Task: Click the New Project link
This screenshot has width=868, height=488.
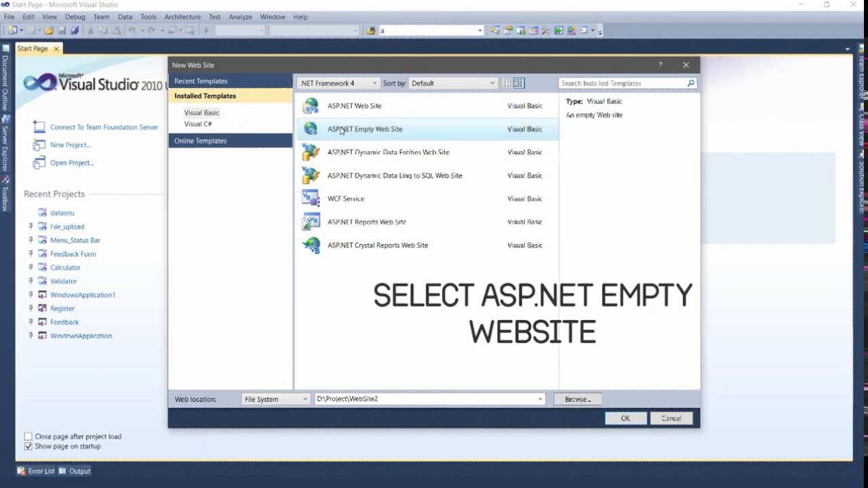Action: coord(70,145)
